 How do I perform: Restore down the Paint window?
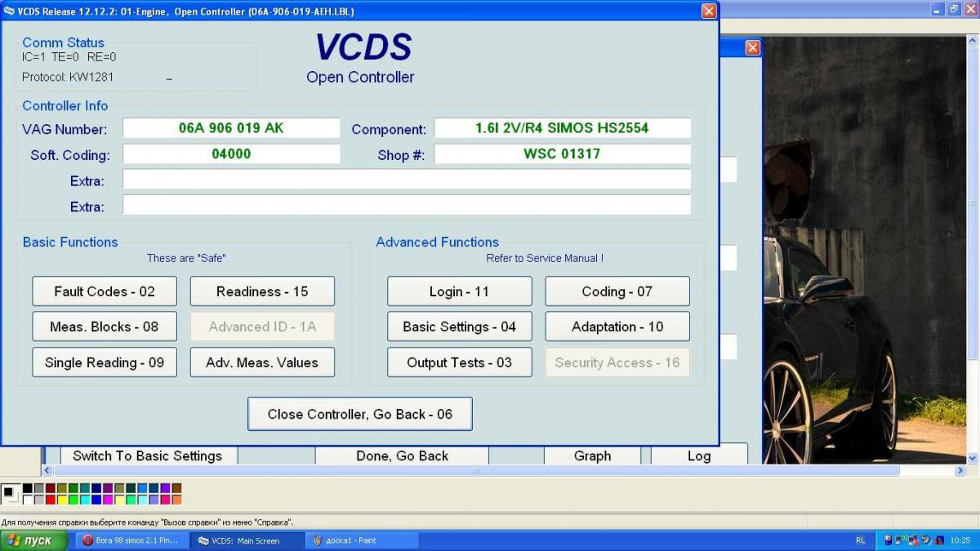click(x=953, y=9)
